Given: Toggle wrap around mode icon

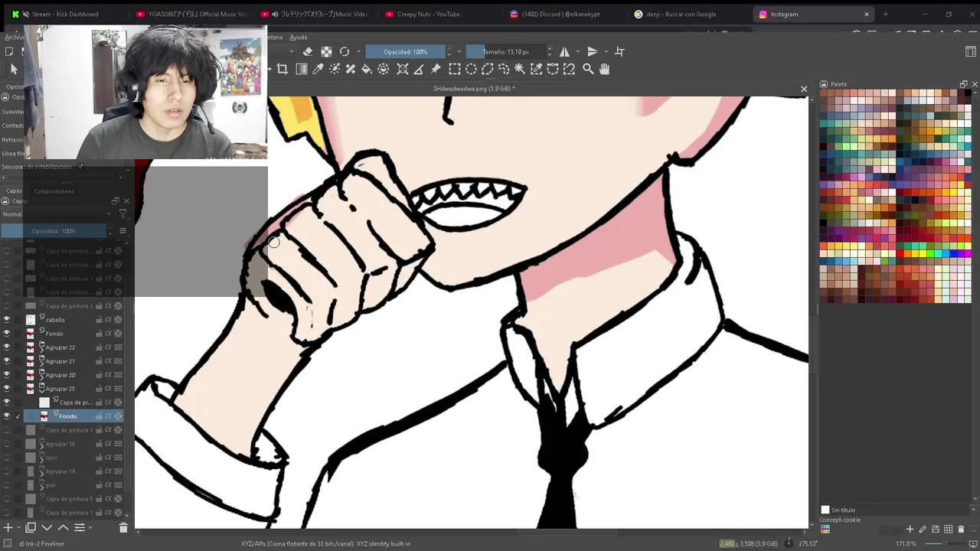Looking at the screenshot, I should pyautogui.click(x=620, y=51).
